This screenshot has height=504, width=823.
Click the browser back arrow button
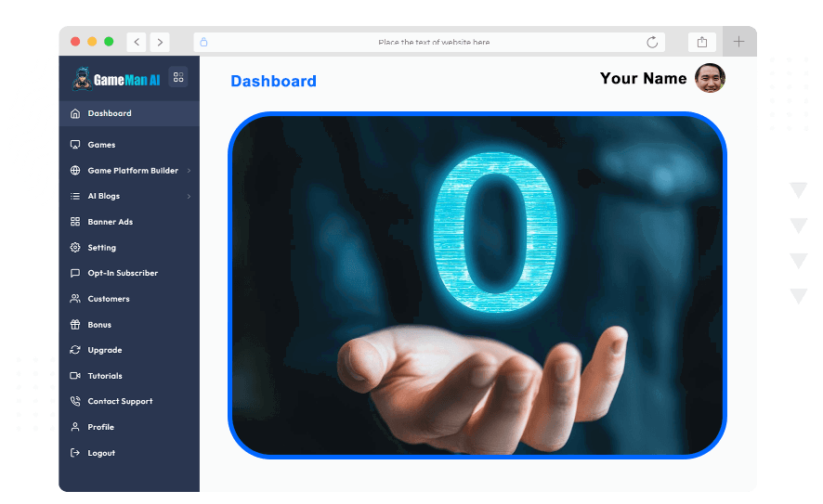pos(137,42)
